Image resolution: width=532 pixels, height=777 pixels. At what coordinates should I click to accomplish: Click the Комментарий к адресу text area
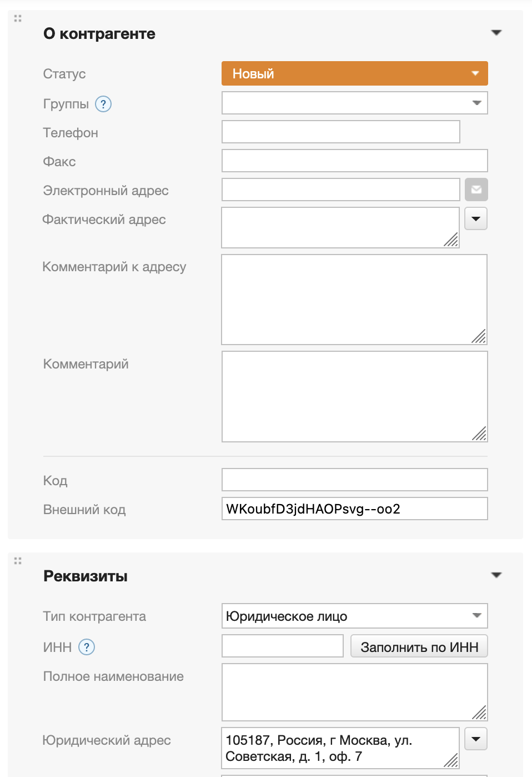tap(354, 300)
